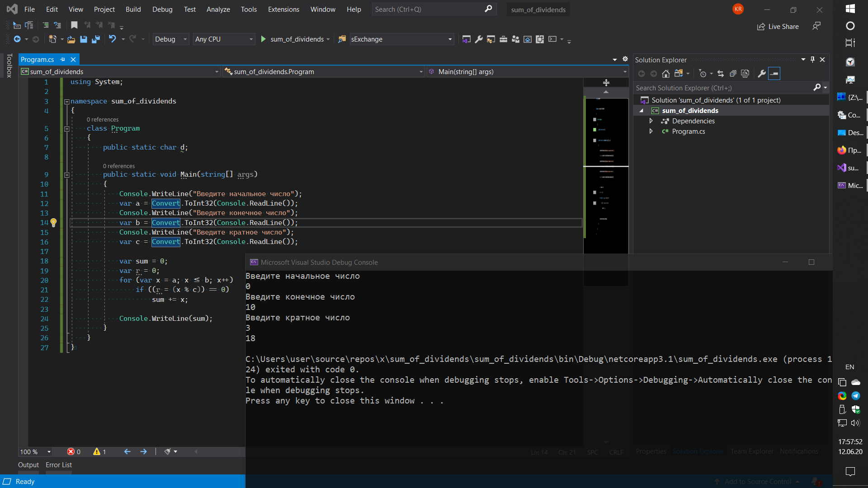The width and height of the screenshot is (868, 488).
Task: Click Pending Changes Filter clock icon
Action: (703, 74)
